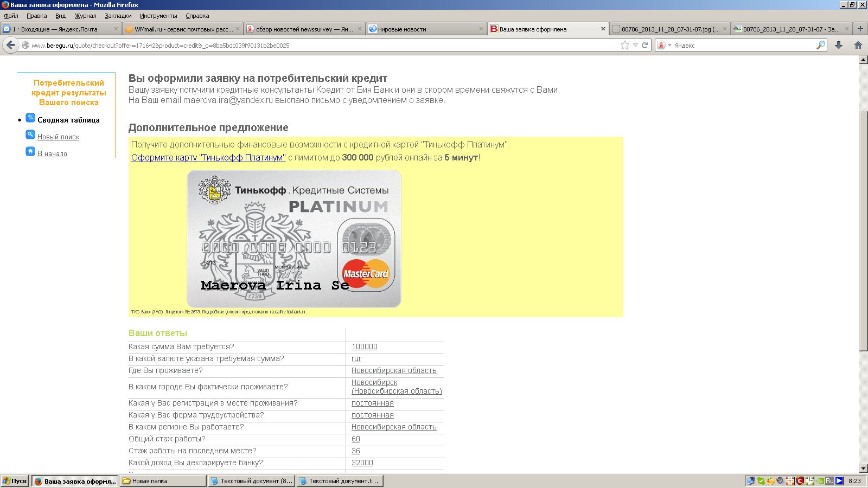Click the page scrollbar up arrow
This screenshot has height=488, width=868.
click(x=864, y=60)
